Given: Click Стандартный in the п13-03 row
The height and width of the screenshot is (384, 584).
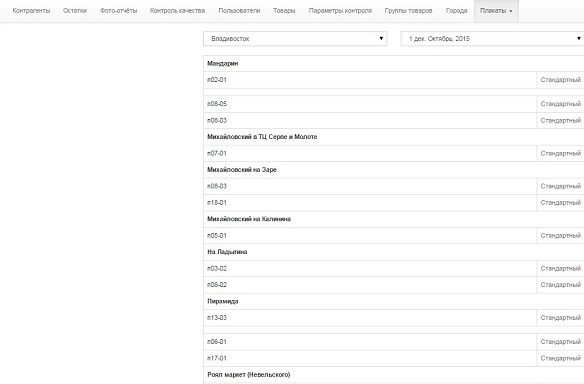Looking at the screenshot, I should coord(561,318).
